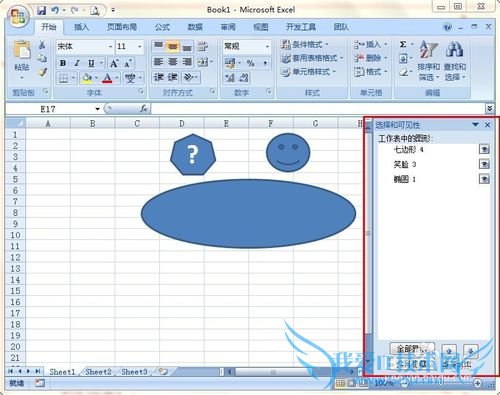
Task: Click 全部显示 in the selection pane
Action: [412, 349]
